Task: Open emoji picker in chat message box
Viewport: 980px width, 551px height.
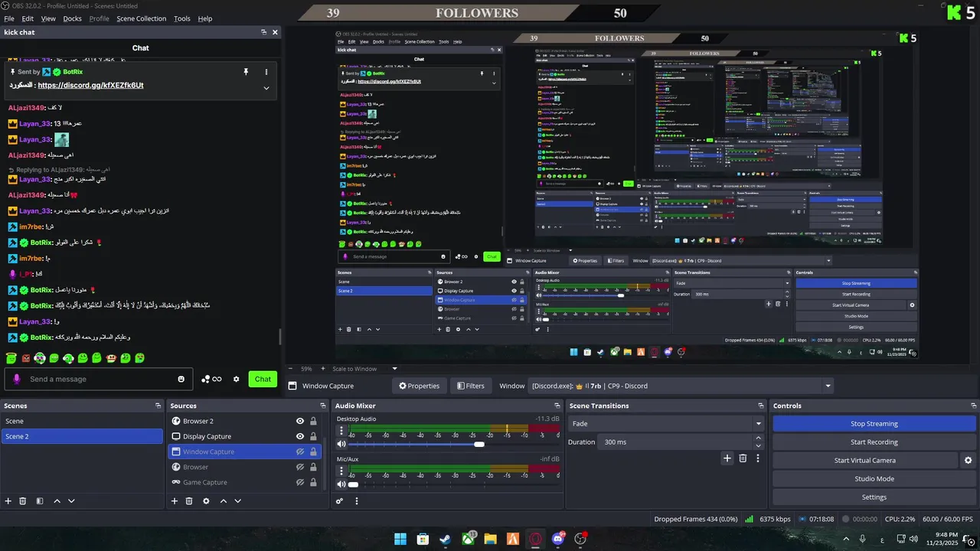Action: pos(181,379)
